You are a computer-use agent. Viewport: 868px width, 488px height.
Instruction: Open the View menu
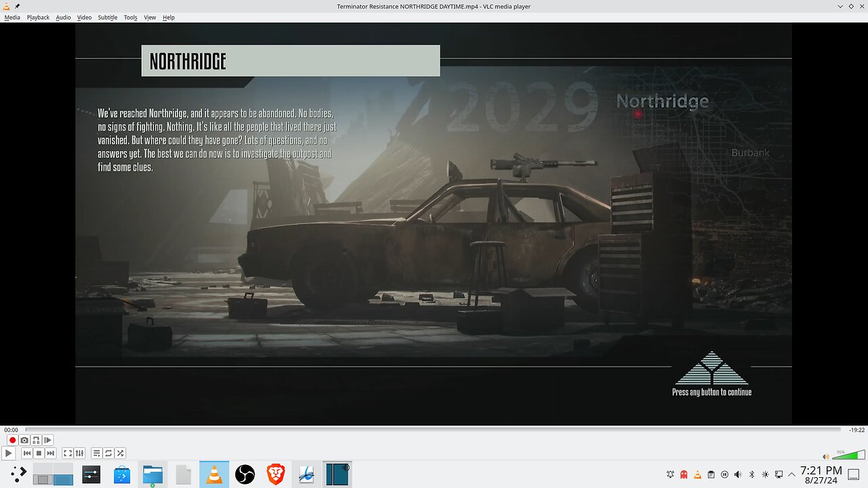click(150, 17)
